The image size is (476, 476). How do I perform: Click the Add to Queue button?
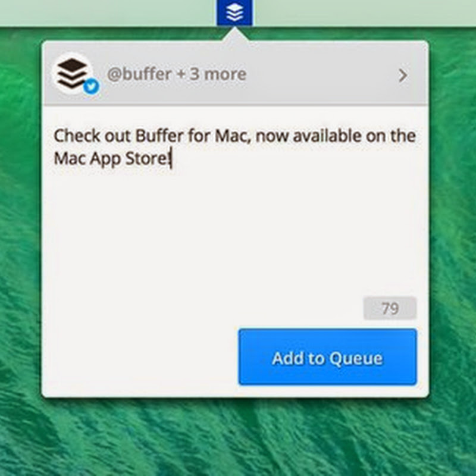(x=328, y=357)
